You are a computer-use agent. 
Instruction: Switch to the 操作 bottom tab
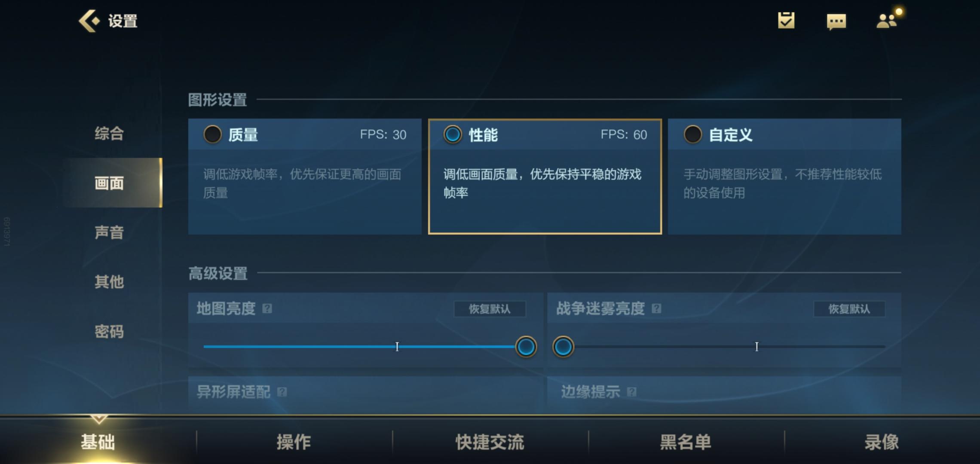(x=294, y=442)
